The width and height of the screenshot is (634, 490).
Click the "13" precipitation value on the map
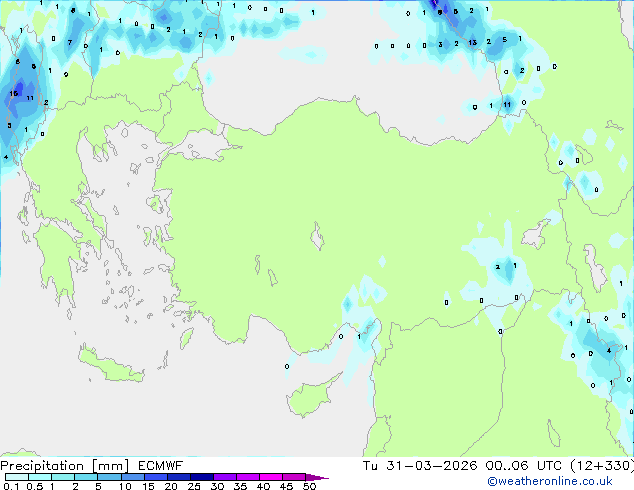coord(472,42)
